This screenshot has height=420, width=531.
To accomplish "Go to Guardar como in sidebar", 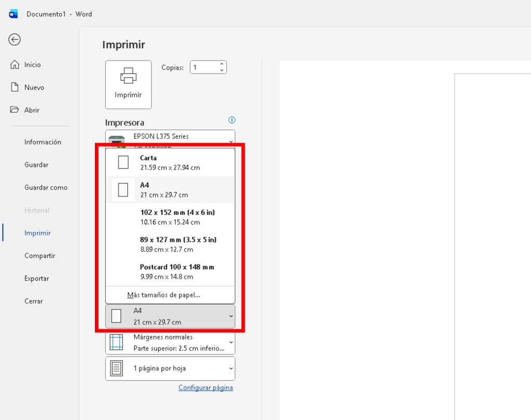I will point(46,188).
